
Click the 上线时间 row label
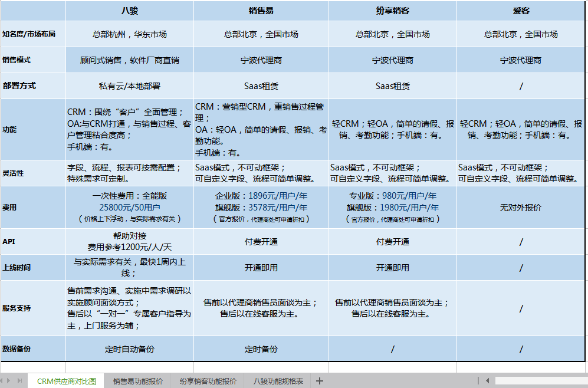[33, 267]
